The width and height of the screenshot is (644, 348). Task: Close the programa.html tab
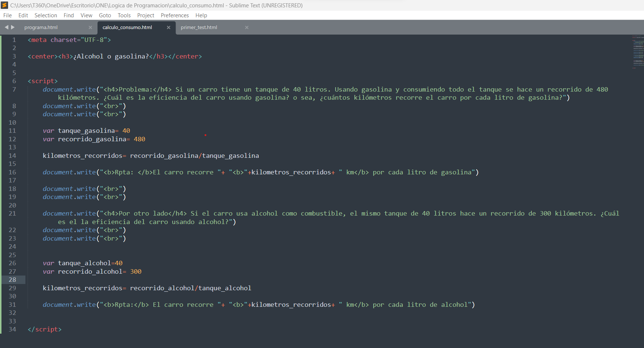coord(90,27)
